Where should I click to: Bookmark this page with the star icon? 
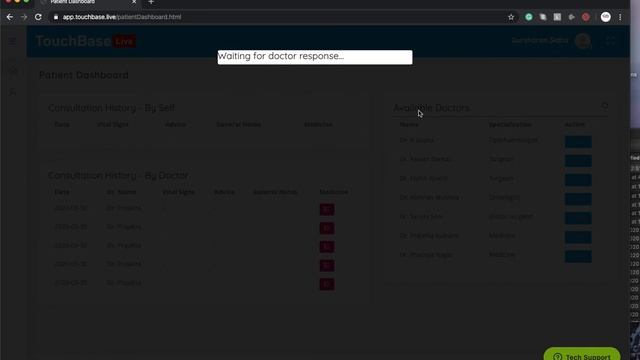pyautogui.click(x=511, y=17)
